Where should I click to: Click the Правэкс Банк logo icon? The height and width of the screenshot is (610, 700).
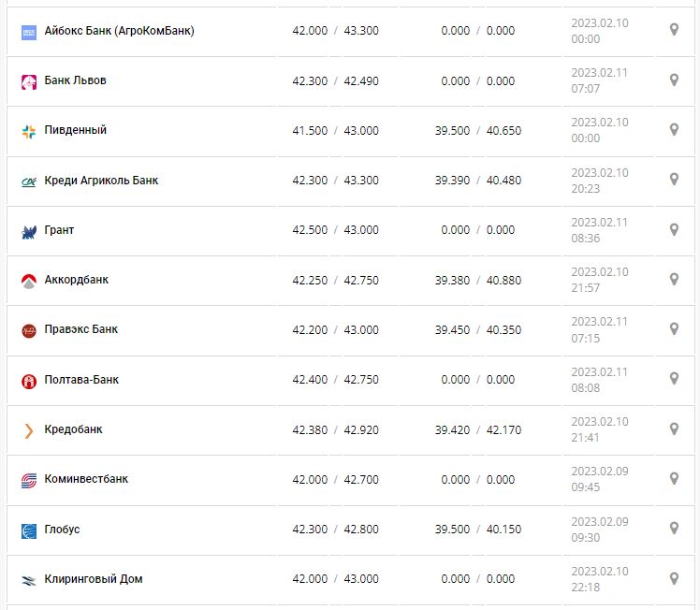pos(28,330)
